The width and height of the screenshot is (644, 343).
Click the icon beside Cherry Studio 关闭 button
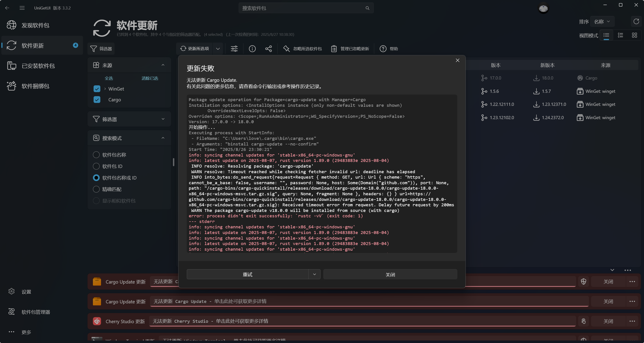(x=583, y=321)
